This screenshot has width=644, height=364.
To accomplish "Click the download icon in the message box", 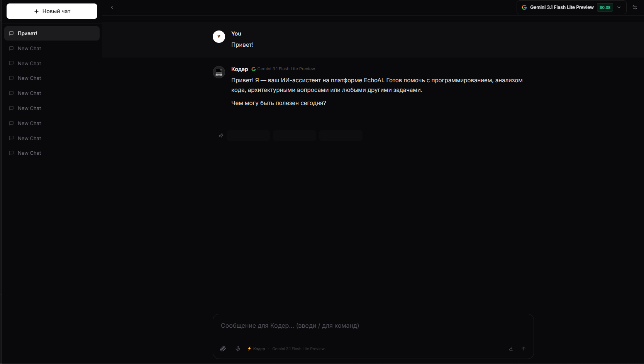I will (511, 349).
